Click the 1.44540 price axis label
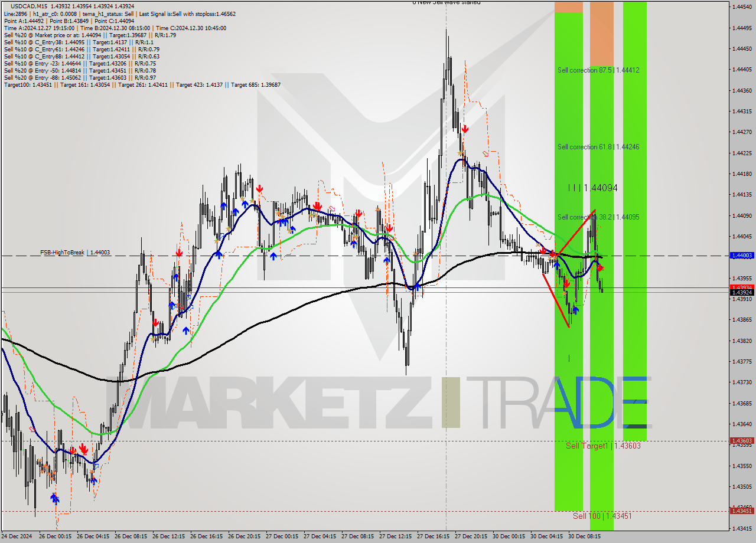 [742, 7]
